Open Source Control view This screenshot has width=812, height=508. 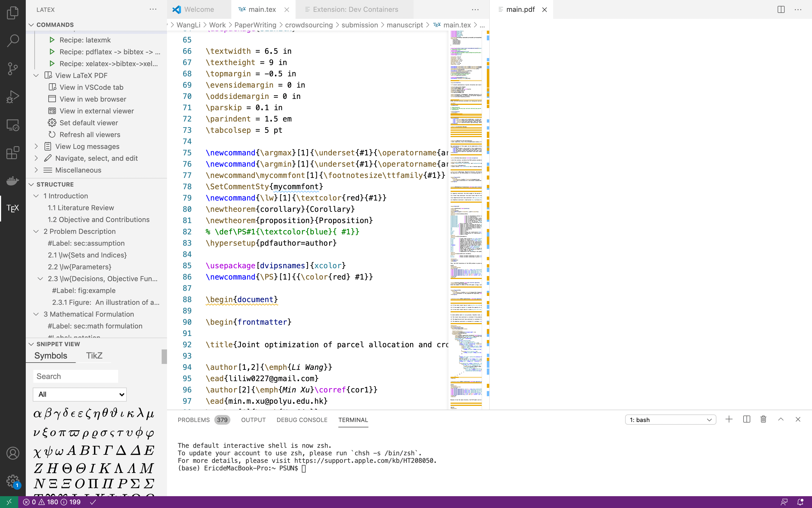click(13, 69)
